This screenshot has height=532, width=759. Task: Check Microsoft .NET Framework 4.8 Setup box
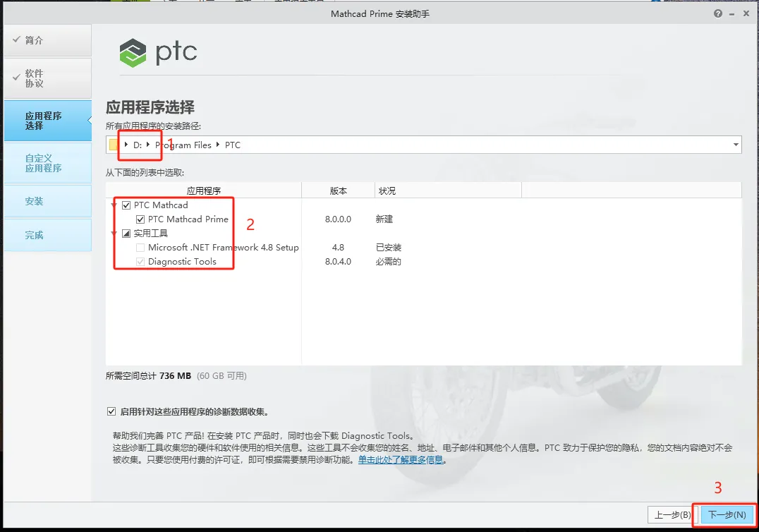coord(140,248)
